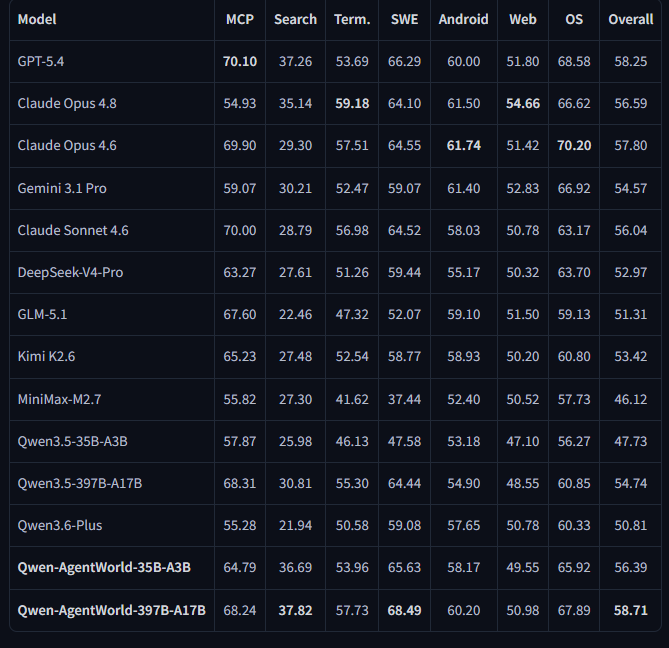Screen dimensions: 669x648
Task: Click Kimi K2.6 Term. score 52.54
Action: 352,356
